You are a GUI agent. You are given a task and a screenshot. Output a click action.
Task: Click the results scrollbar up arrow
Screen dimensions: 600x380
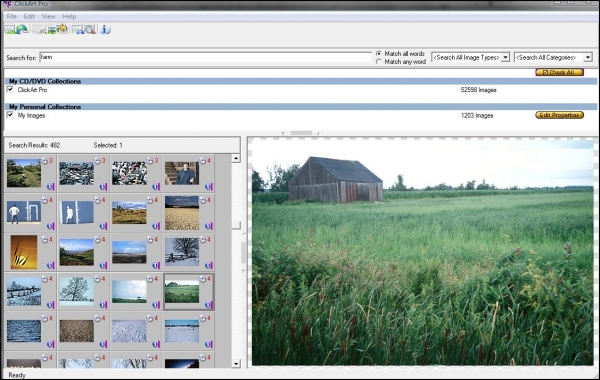tap(236, 158)
